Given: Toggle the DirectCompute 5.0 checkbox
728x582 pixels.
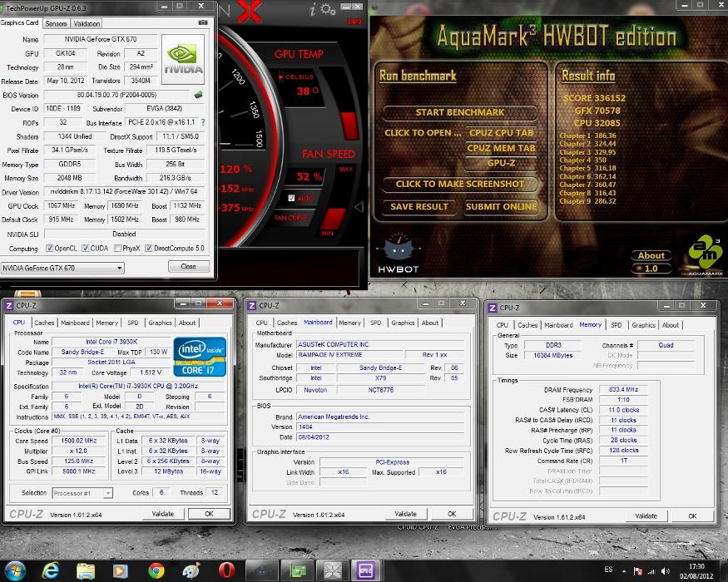Looking at the screenshot, I should pos(149,249).
